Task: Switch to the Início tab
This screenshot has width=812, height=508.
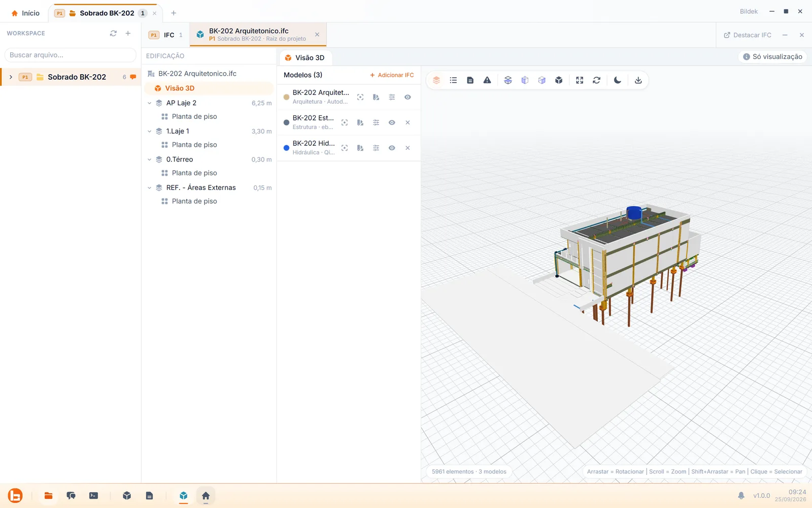Action: pos(25,13)
